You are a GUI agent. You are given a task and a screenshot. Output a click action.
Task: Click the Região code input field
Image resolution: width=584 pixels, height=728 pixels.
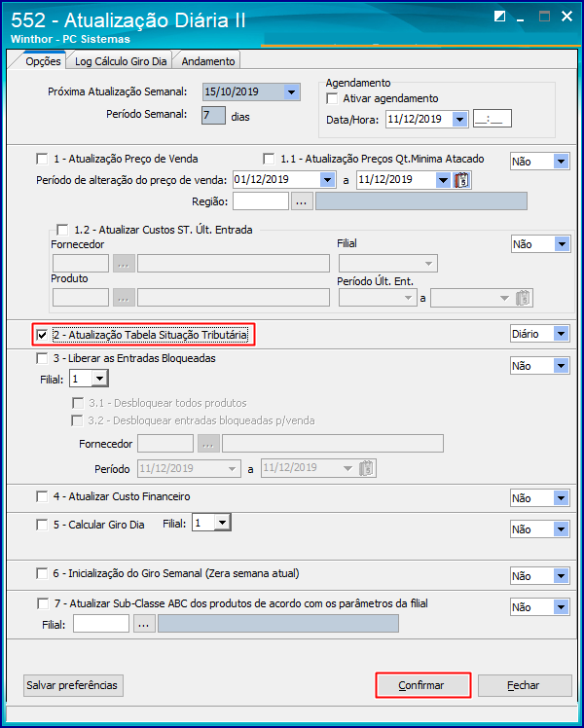click(x=261, y=201)
